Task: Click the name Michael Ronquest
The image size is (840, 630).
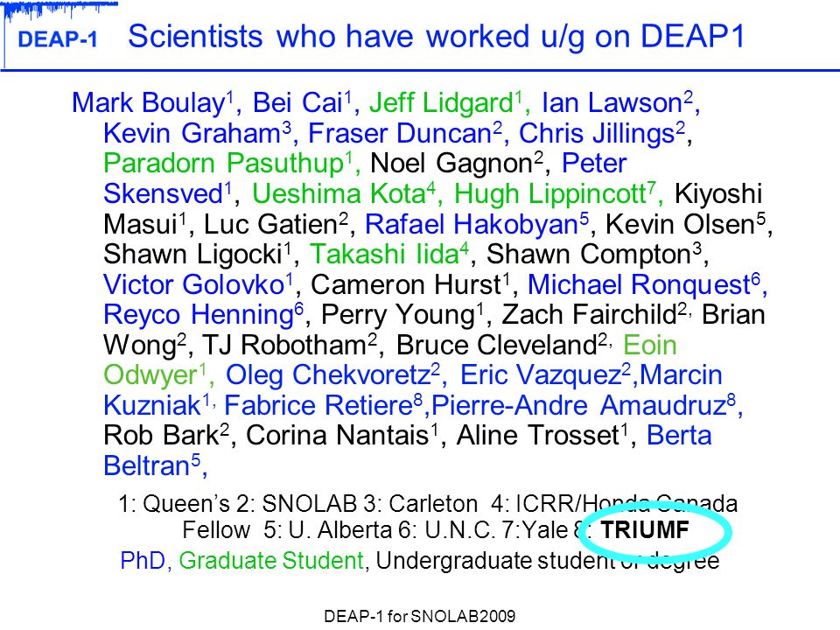Action: (640, 284)
